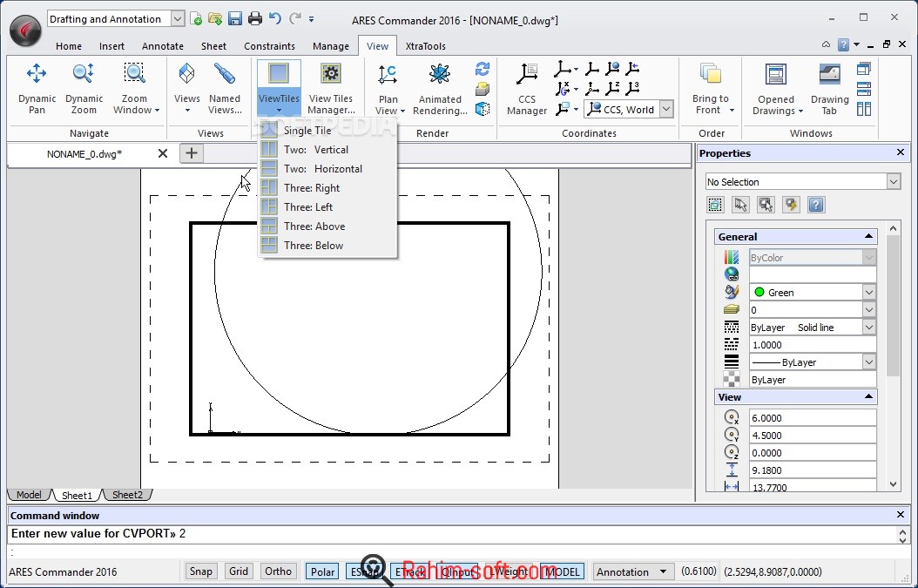Toggle Snap in the status bar
Image resolution: width=918 pixels, height=588 pixels.
(200, 571)
